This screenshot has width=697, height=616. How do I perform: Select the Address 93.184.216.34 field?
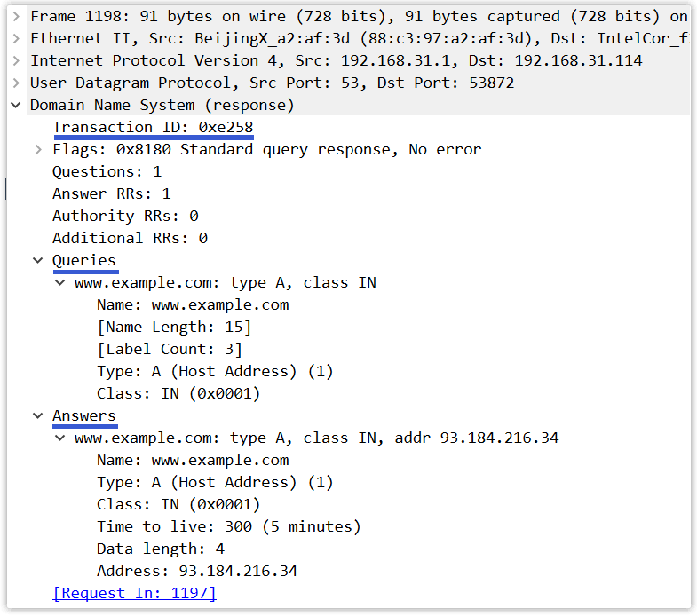[197, 572]
